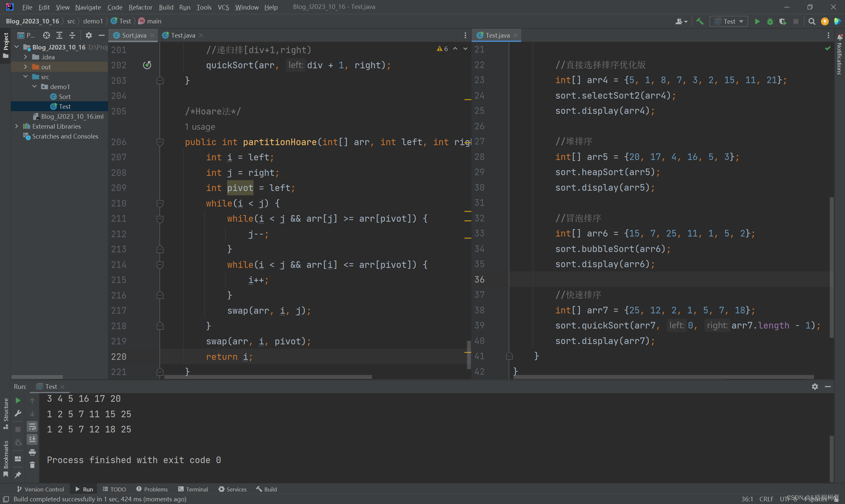This screenshot has height=504, width=845.
Task: Expand External Libraries node
Action: (x=17, y=126)
